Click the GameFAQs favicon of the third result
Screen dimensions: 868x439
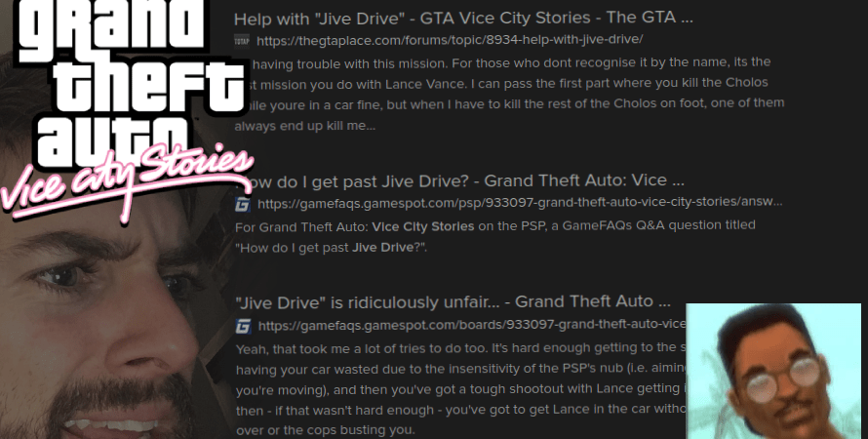click(x=243, y=326)
